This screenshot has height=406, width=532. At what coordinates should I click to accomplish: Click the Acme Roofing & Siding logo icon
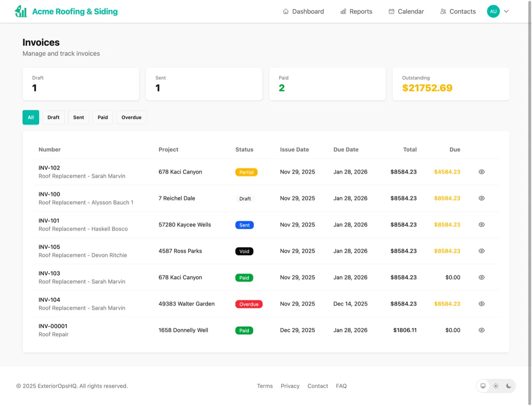tap(21, 11)
